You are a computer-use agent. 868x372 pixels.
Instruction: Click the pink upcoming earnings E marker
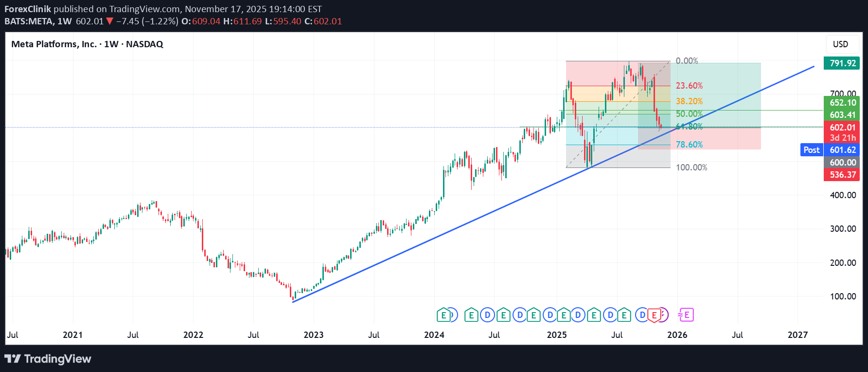686,315
